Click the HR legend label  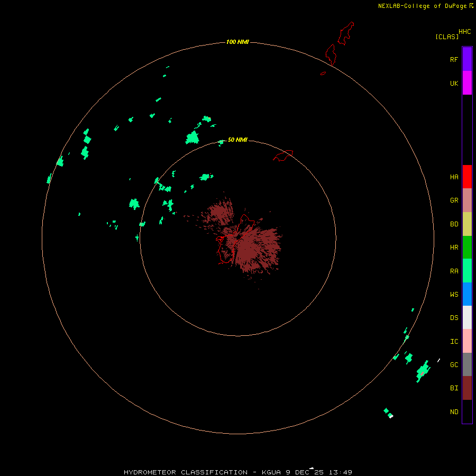click(x=454, y=248)
